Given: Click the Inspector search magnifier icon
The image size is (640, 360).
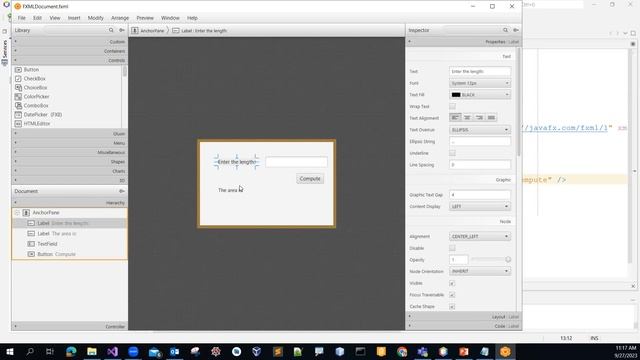Looking at the screenshot, I should point(505,30).
